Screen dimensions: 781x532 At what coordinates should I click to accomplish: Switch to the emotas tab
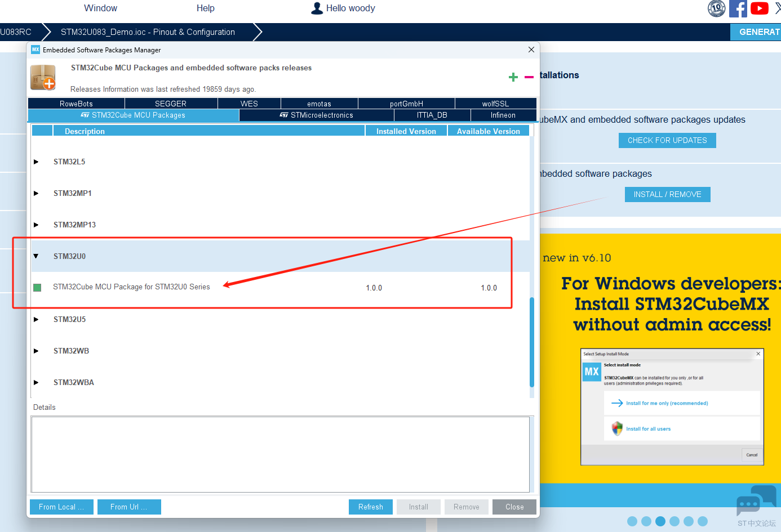pos(319,104)
